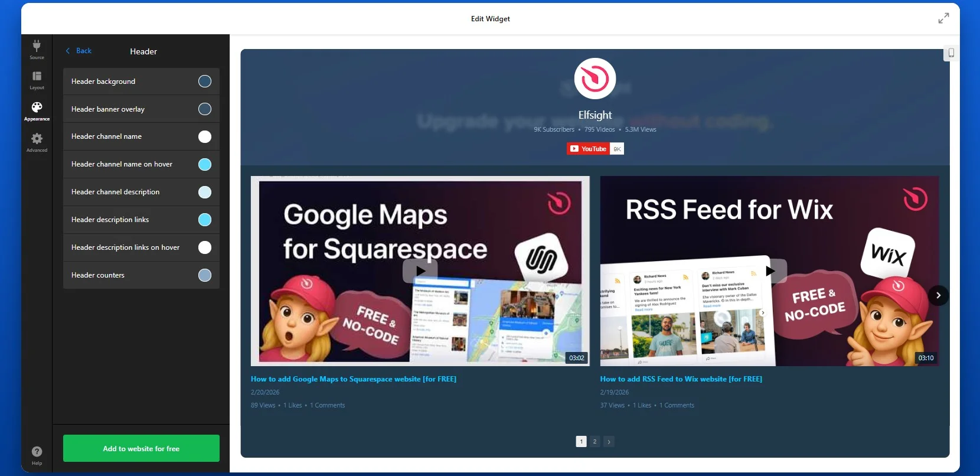This screenshot has height=476, width=980.
Task: Expand the widget editor to fullscreen
Action: point(943,18)
